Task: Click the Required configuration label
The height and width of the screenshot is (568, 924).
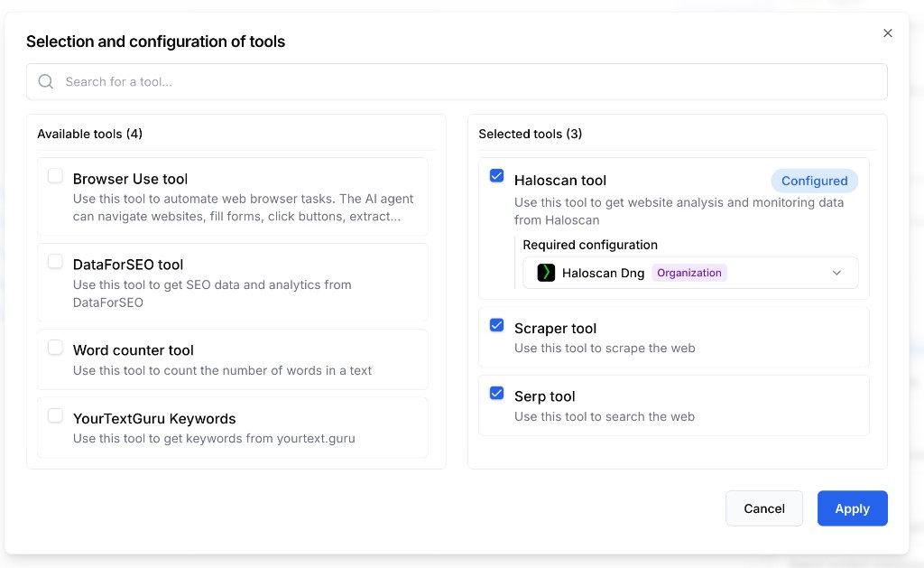Action: click(590, 245)
